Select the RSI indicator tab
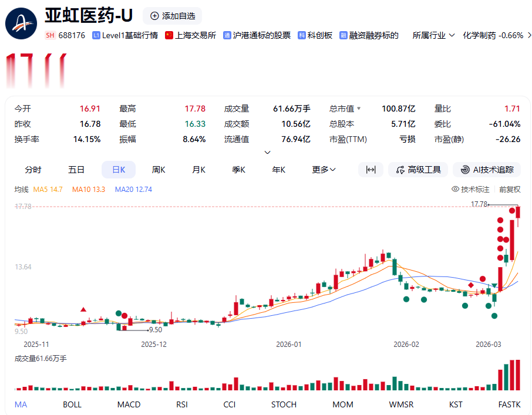The height and width of the screenshot is (415, 532). [x=182, y=404]
